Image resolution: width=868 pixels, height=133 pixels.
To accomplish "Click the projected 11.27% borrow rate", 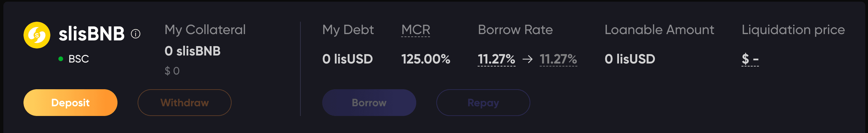I will click(558, 59).
